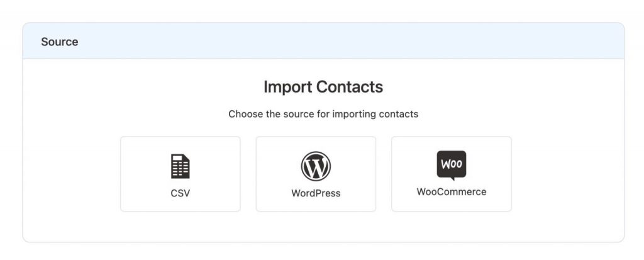644x260 pixels.
Task: Select the WordPress import source card
Action: [316, 174]
